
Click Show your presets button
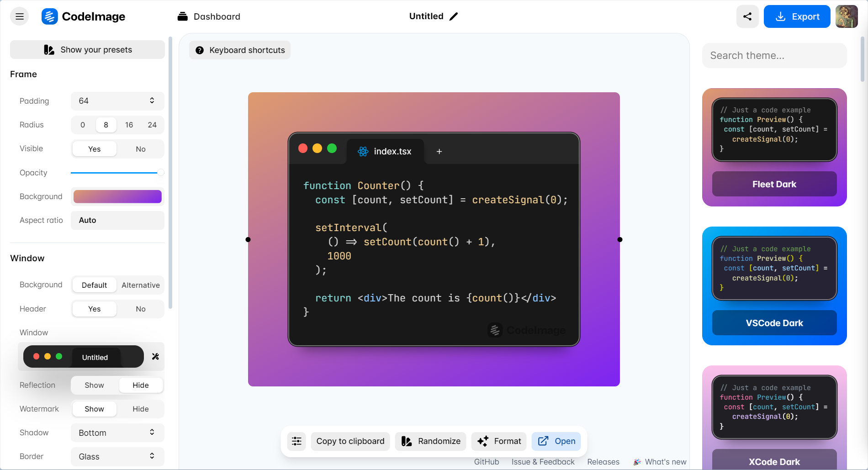[x=87, y=49]
